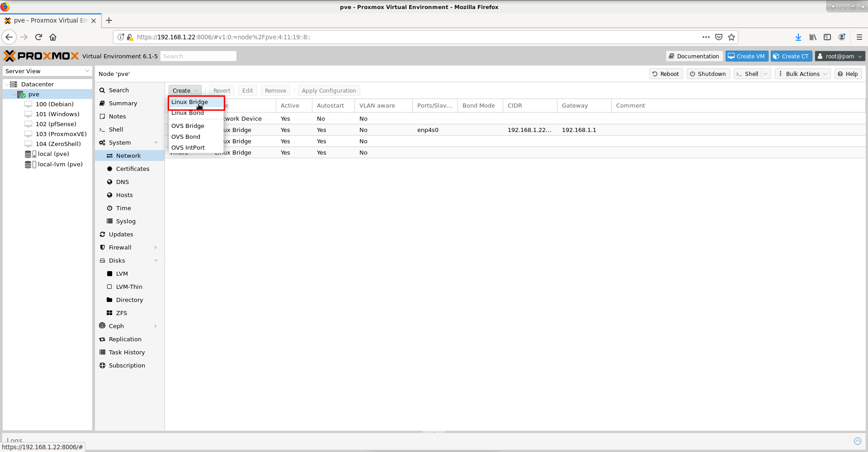Click the Network arrows icon

pyautogui.click(x=109, y=156)
